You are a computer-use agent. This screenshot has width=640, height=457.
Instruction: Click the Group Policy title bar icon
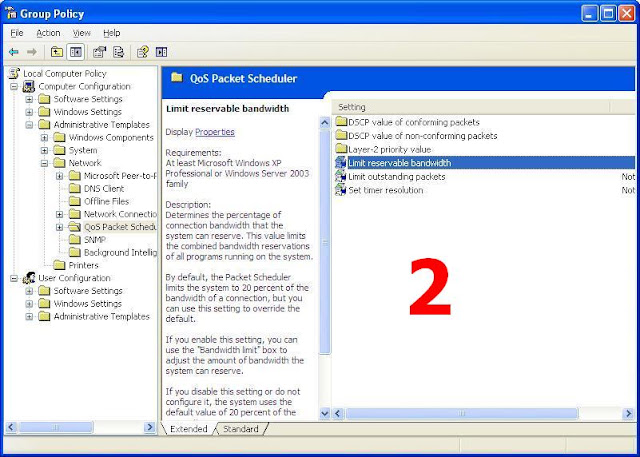pyautogui.click(x=11, y=13)
